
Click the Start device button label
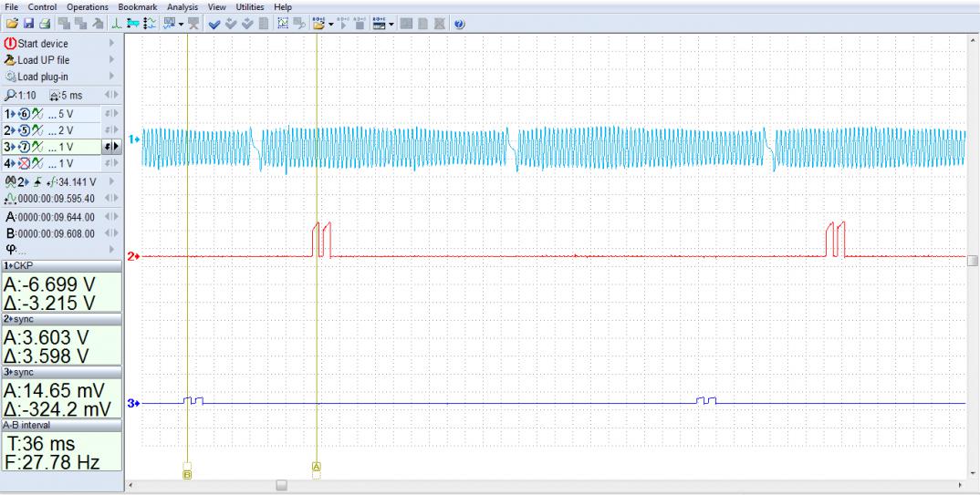point(43,44)
